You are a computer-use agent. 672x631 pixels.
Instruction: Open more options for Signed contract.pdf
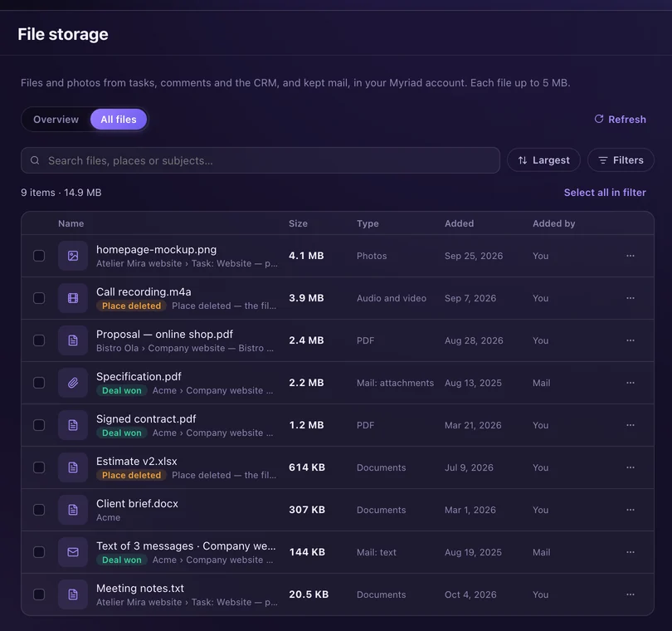tap(630, 425)
